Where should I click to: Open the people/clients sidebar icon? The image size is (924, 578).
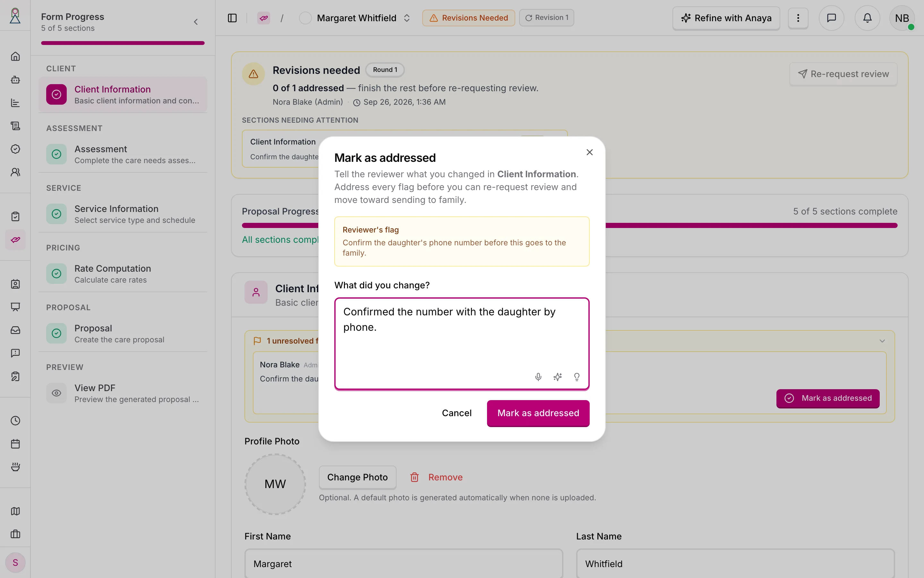click(x=15, y=172)
